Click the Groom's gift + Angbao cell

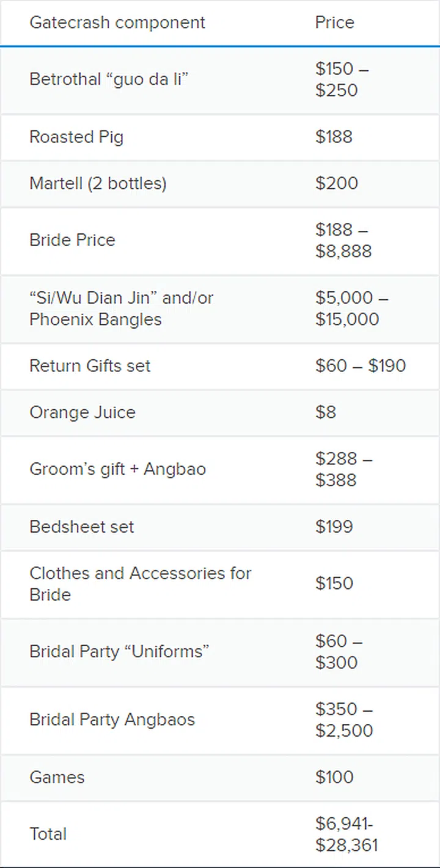point(117,469)
